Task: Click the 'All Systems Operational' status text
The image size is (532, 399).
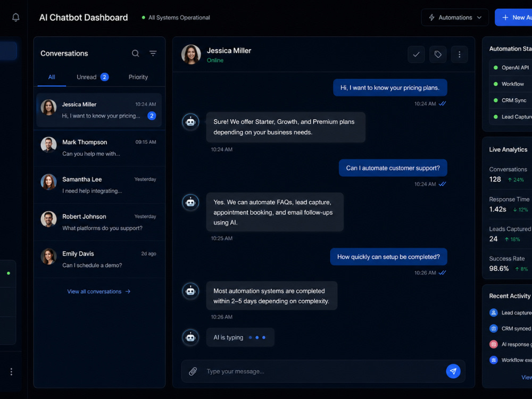Action: click(x=179, y=18)
